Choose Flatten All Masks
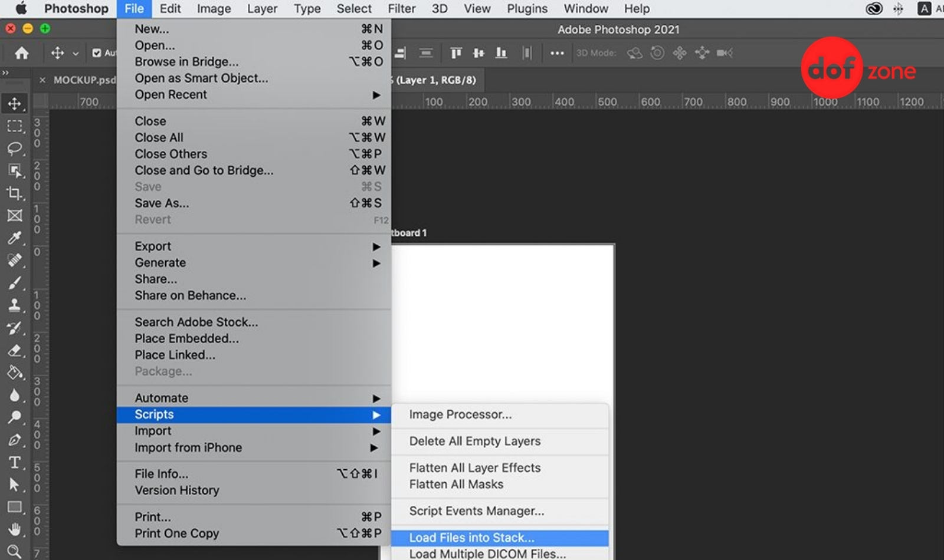The width and height of the screenshot is (944, 560). tap(500, 484)
